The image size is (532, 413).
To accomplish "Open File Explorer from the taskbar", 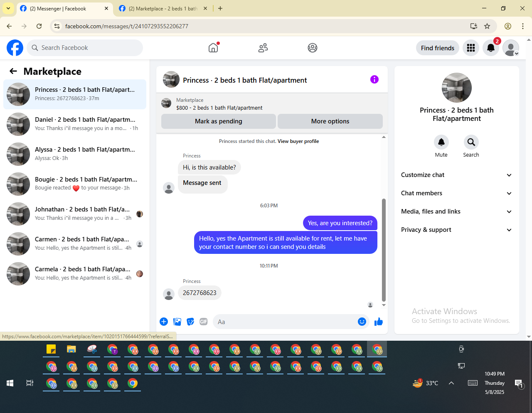I will click(71, 349).
